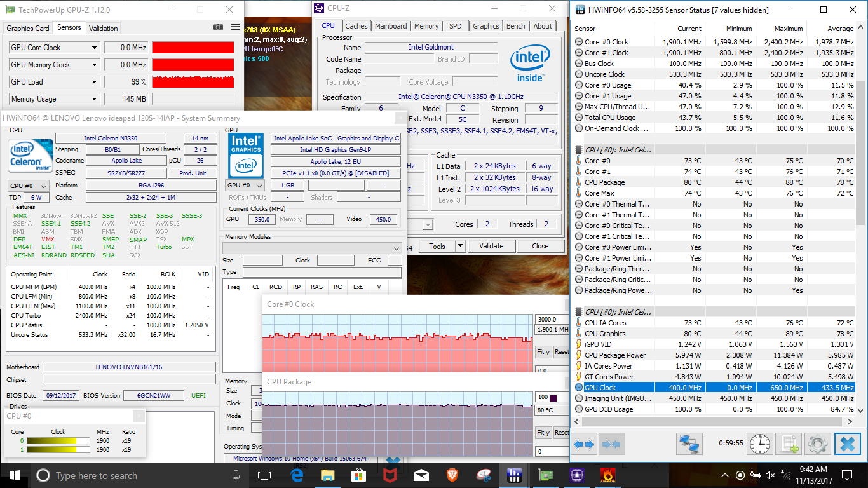Open the CPU-Z SPD tab
The width and height of the screenshot is (868, 488).
(456, 26)
